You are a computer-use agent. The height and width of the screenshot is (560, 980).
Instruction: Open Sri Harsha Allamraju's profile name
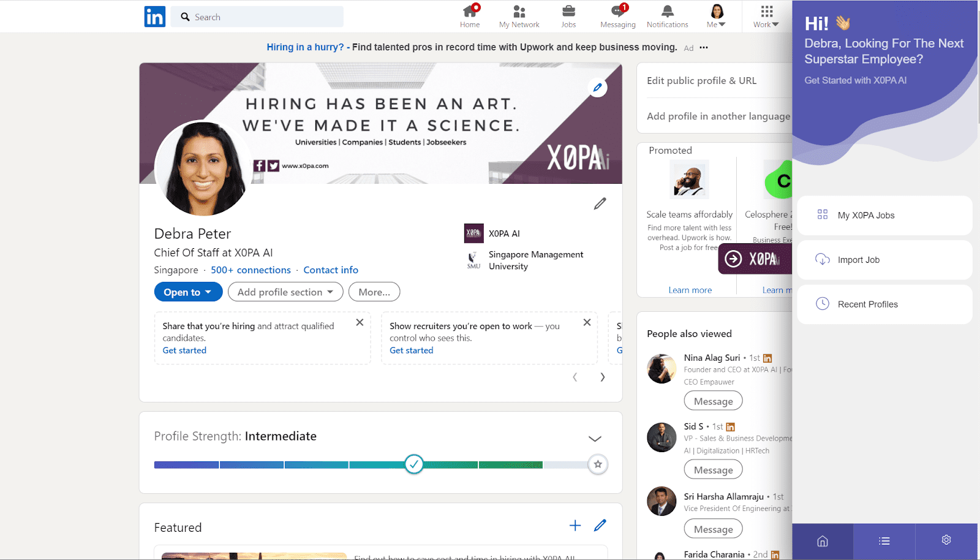coord(723,497)
